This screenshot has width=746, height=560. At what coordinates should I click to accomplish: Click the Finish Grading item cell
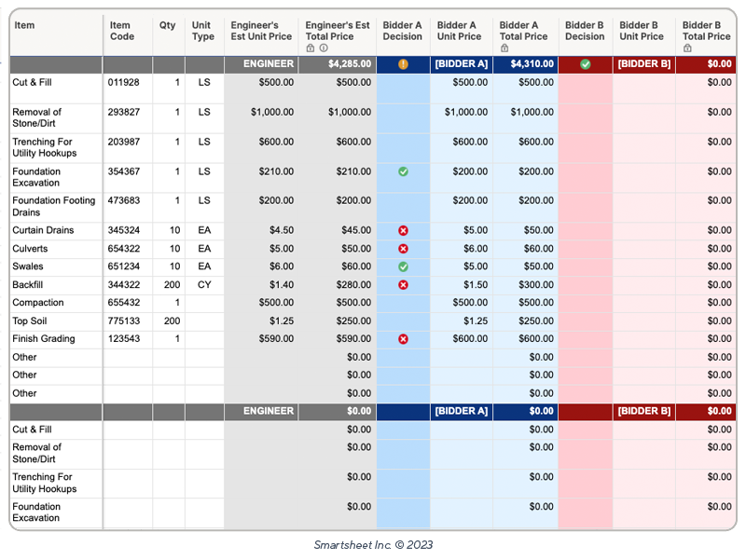coord(56,339)
